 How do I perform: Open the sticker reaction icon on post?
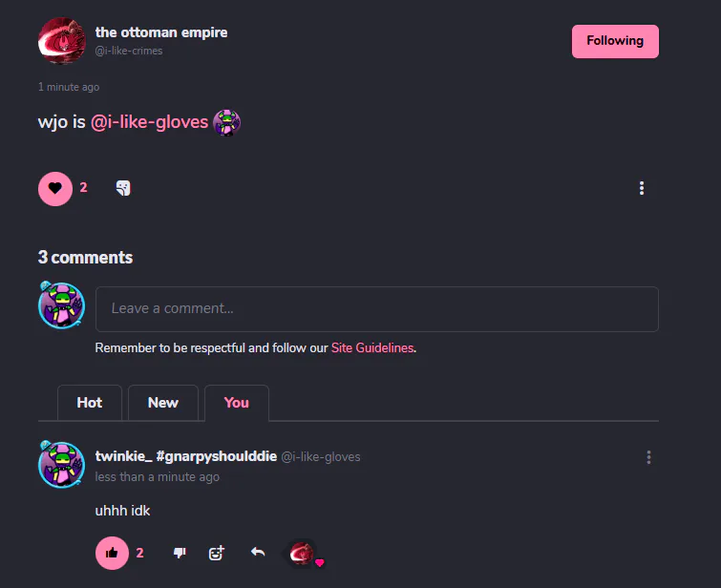123,188
